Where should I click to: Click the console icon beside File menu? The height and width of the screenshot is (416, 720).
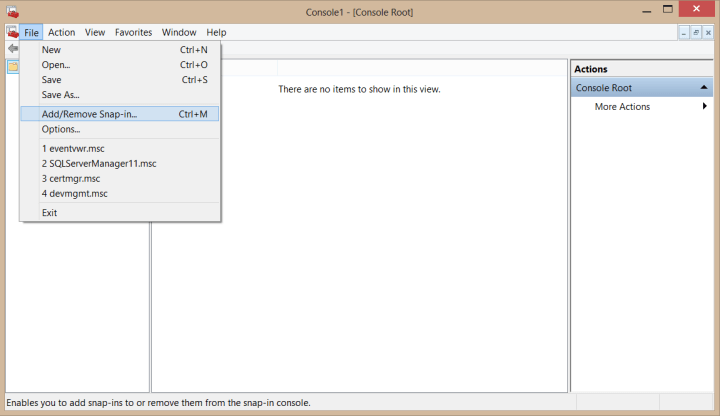[12, 32]
